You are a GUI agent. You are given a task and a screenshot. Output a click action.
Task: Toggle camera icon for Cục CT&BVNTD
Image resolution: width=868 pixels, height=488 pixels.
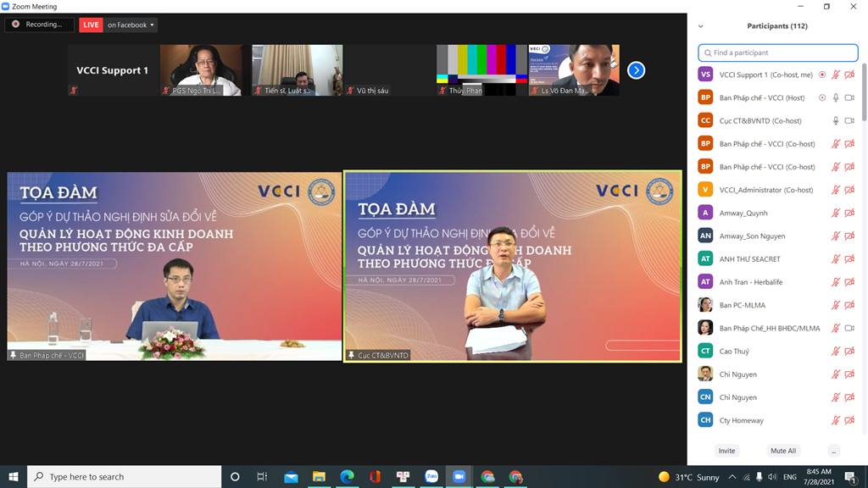pyautogui.click(x=849, y=121)
